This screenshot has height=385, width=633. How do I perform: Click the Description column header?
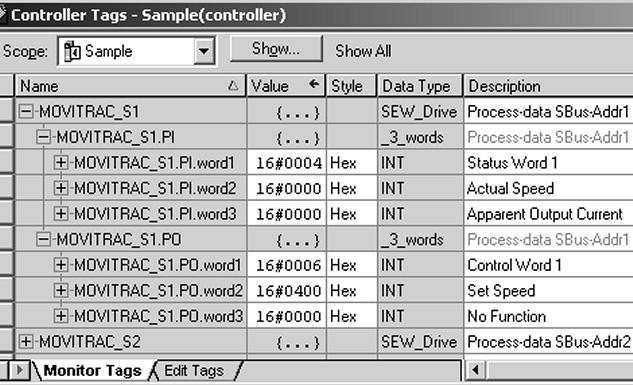549,86
